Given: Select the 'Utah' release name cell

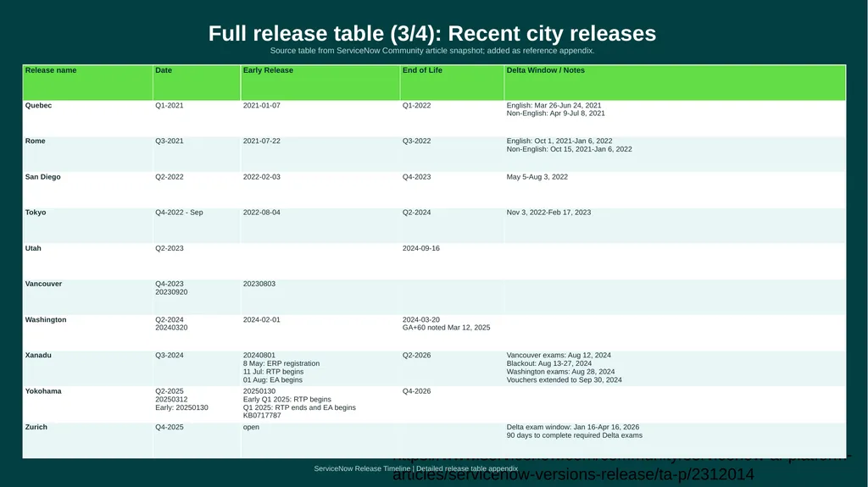Looking at the screenshot, I should (87, 261).
